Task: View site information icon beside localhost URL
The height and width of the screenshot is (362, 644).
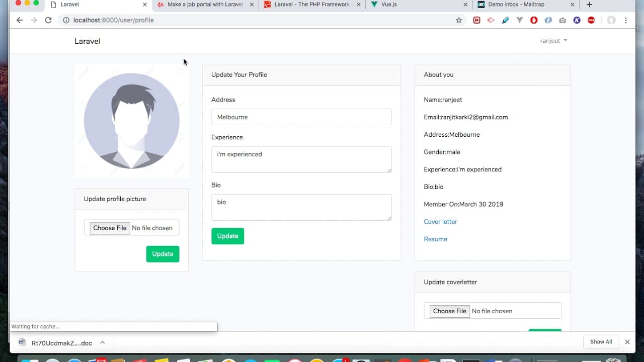Action: pos(66,20)
